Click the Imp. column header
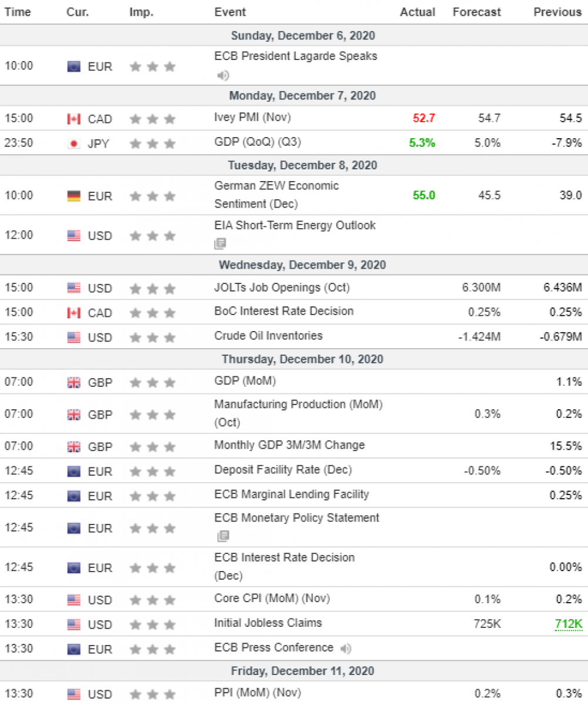Viewport: 588px width, 705px height. [142, 12]
